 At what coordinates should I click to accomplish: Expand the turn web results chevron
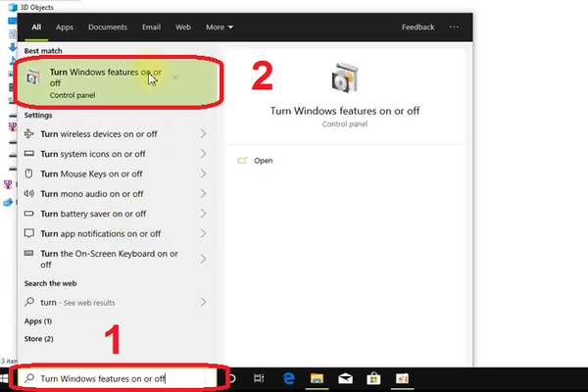[203, 302]
